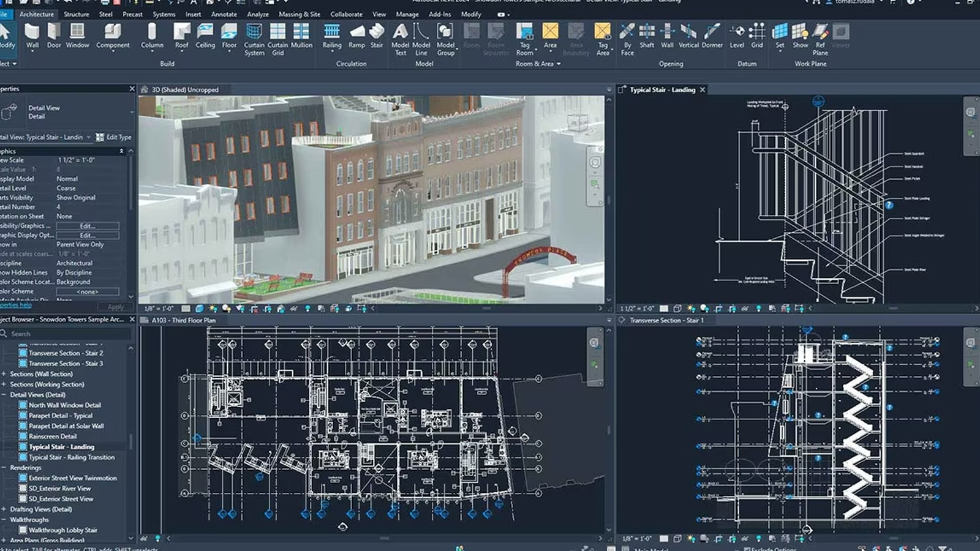
Task: Open the Collaborate ribbon tab
Action: (x=346, y=14)
